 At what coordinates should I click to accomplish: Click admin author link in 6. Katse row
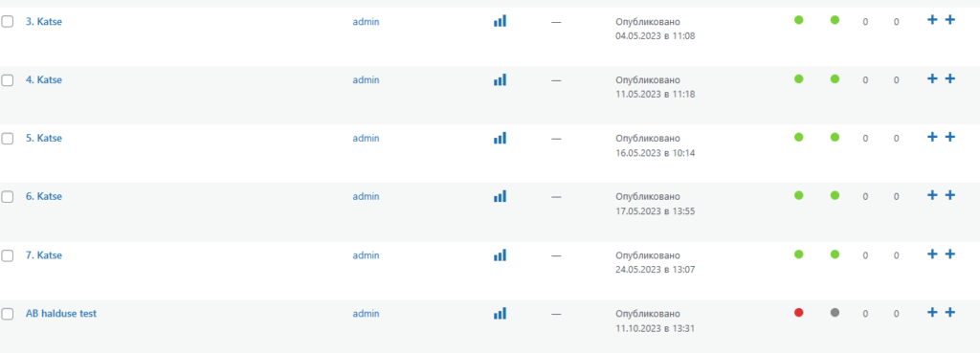366,196
